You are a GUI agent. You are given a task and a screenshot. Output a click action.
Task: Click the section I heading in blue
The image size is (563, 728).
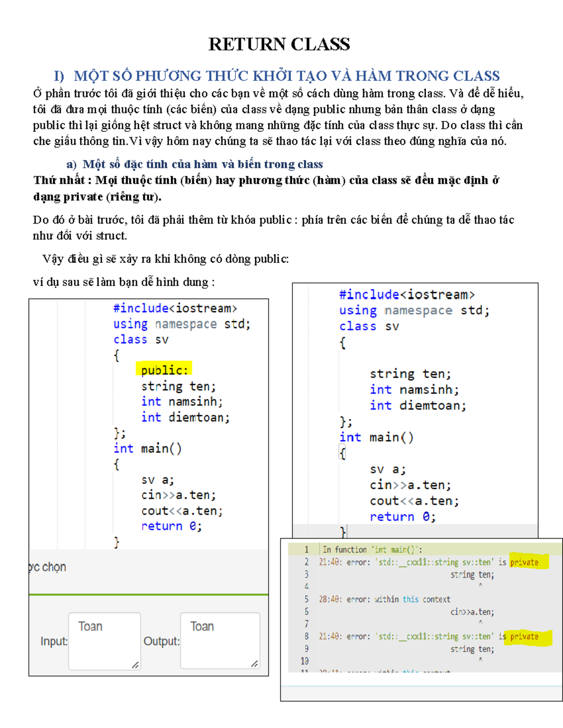[277, 76]
